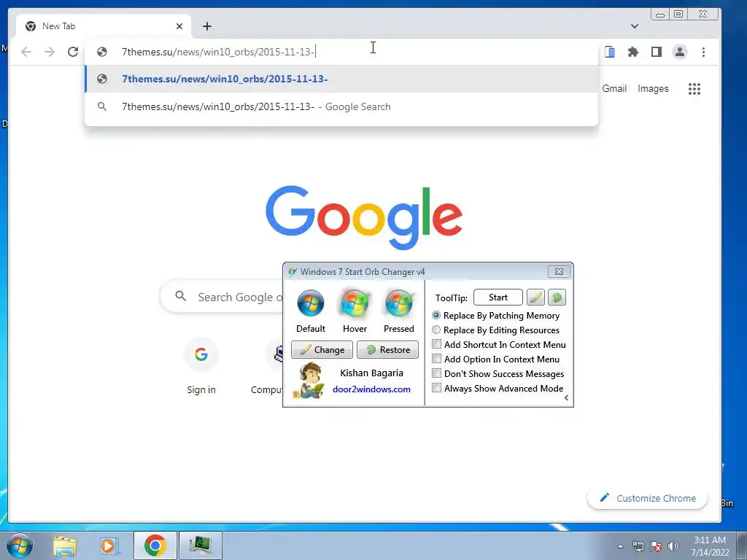Open the Sign in shortcut
Viewport: 747px width, 560px height.
coord(201,366)
